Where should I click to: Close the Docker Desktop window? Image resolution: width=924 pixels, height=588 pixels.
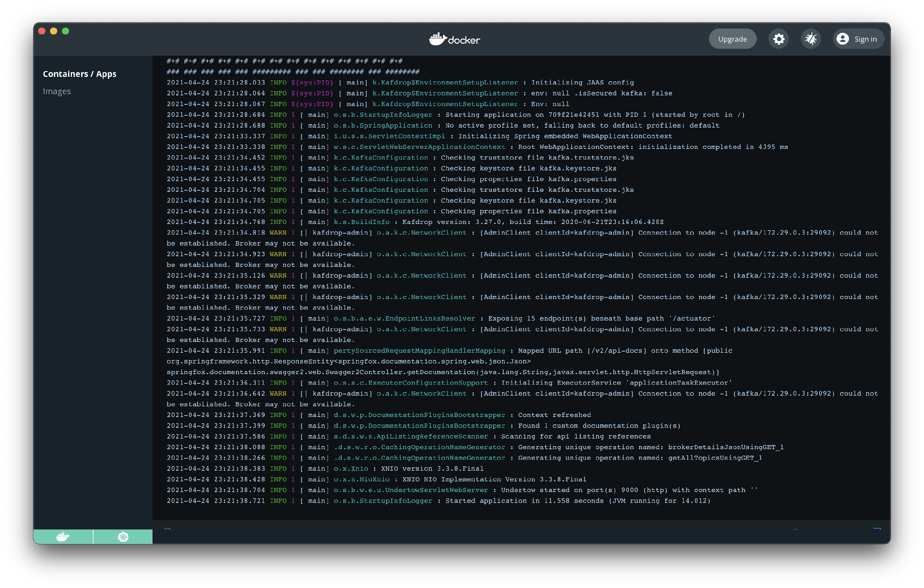tap(42, 31)
